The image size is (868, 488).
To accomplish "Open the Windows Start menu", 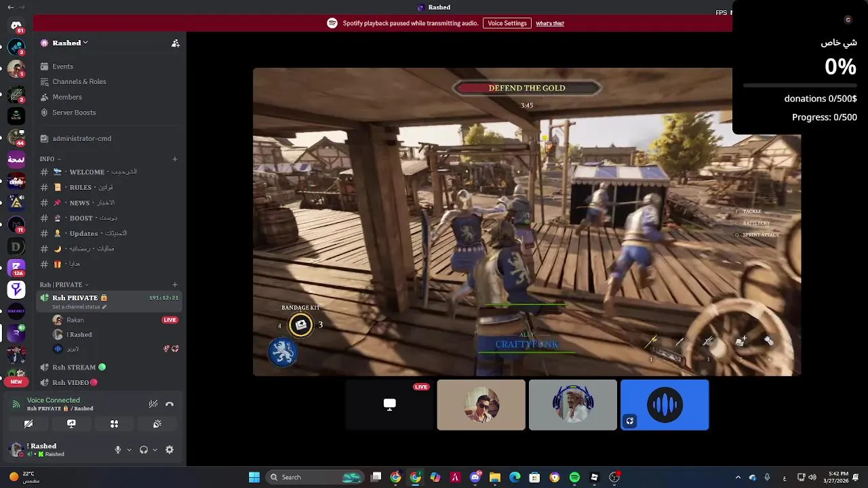I will (254, 477).
